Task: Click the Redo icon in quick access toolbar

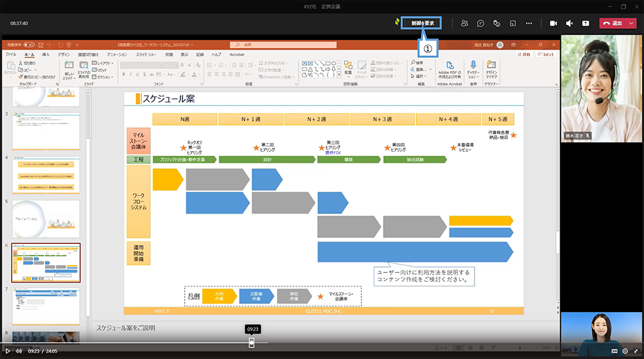Action: coord(60,45)
